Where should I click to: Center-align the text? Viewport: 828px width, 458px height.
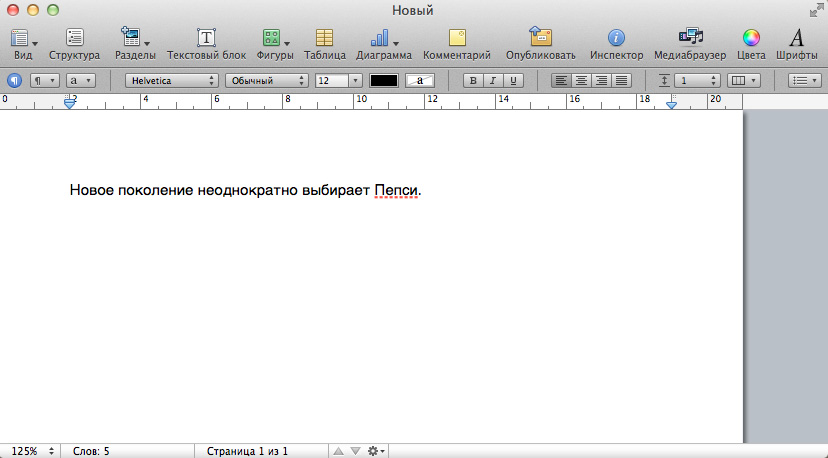point(582,80)
